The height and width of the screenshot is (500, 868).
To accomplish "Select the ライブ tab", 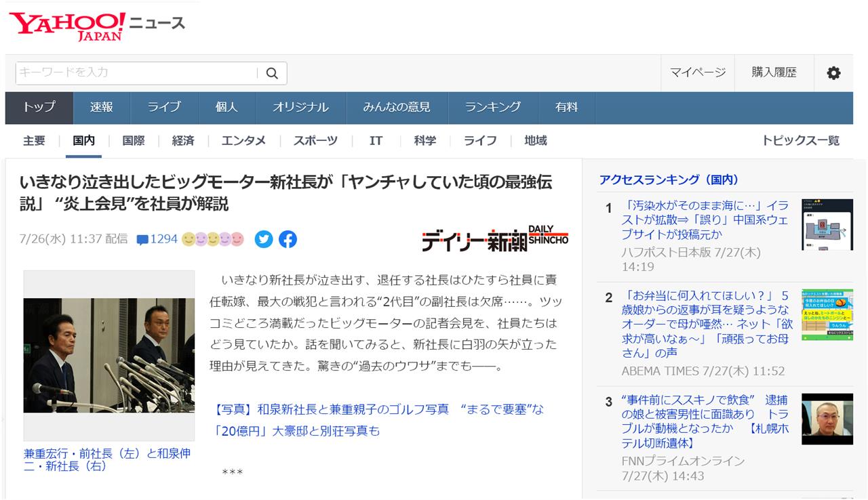I will (x=164, y=108).
